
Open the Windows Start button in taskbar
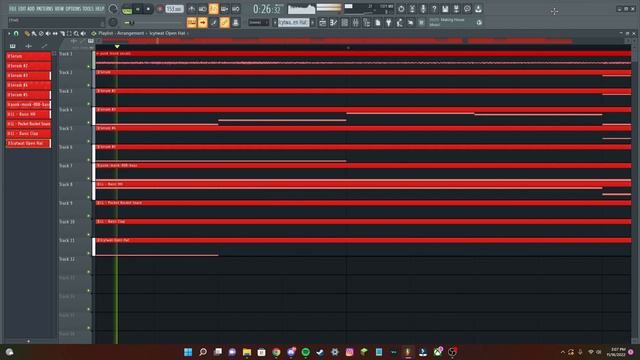(x=188, y=352)
